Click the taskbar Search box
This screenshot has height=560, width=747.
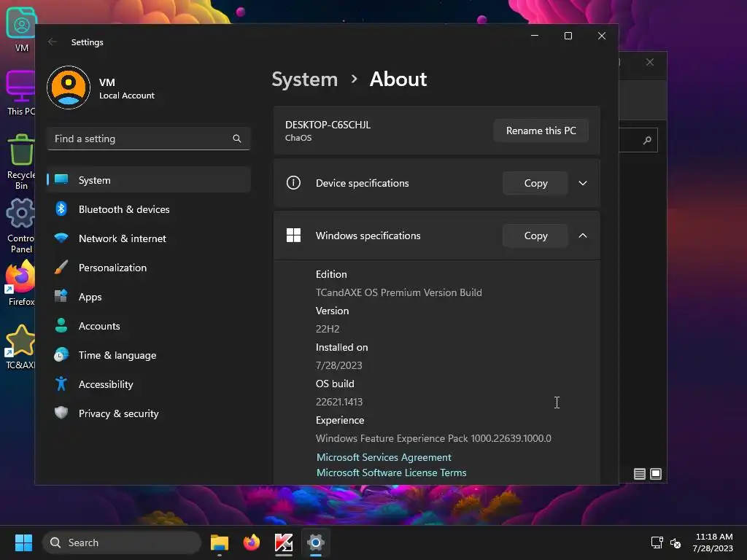click(122, 542)
